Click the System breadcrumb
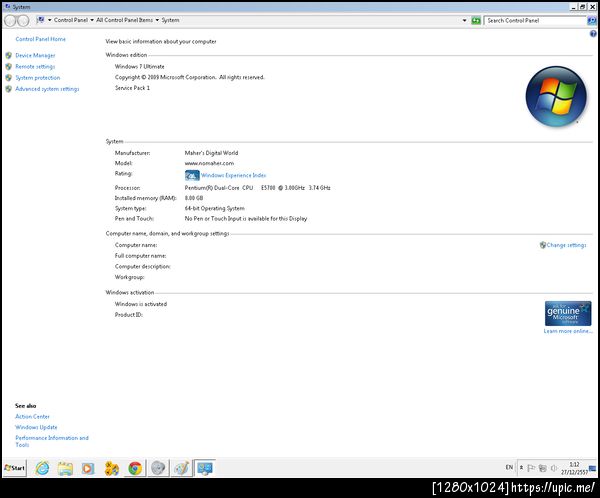The height and width of the screenshot is (498, 600). [170, 20]
